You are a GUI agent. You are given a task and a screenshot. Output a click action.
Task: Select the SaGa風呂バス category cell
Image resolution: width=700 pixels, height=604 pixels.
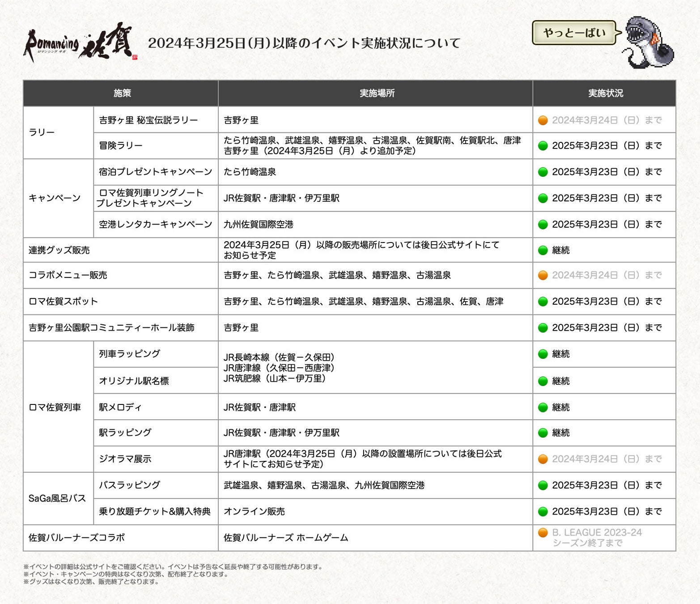coord(58,498)
